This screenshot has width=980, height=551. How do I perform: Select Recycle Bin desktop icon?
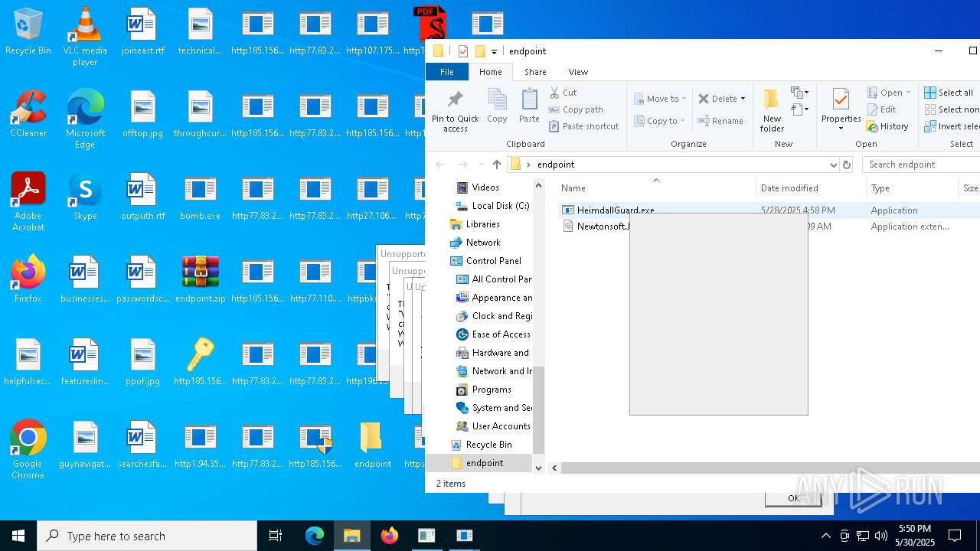pos(28,32)
